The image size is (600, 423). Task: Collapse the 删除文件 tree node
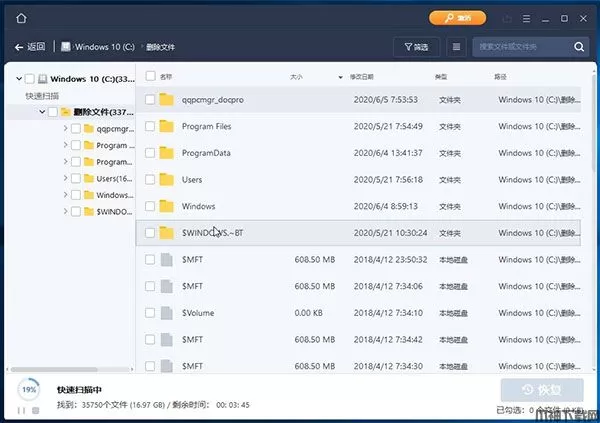(41, 112)
